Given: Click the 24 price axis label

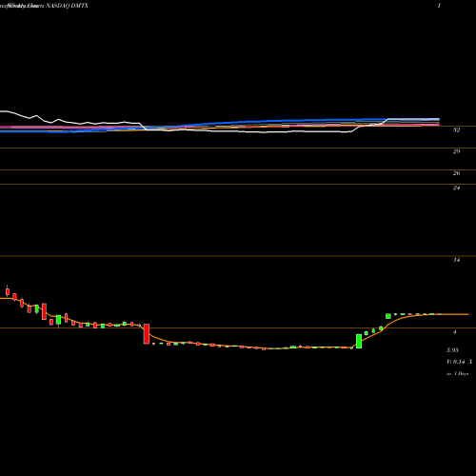Looking at the screenshot, I should (x=456, y=188).
